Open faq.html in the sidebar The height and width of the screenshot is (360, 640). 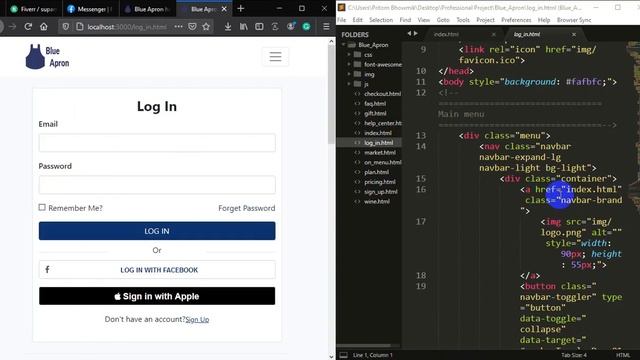click(x=375, y=104)
